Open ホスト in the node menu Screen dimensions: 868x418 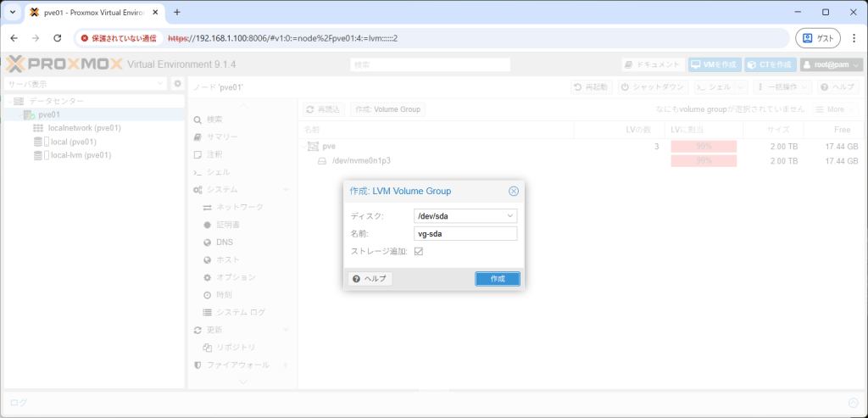point(227,259)
